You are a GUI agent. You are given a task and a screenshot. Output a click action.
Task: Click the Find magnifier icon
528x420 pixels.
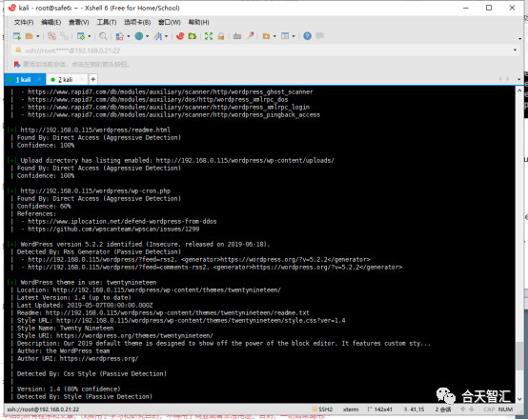tap(103, 36)
